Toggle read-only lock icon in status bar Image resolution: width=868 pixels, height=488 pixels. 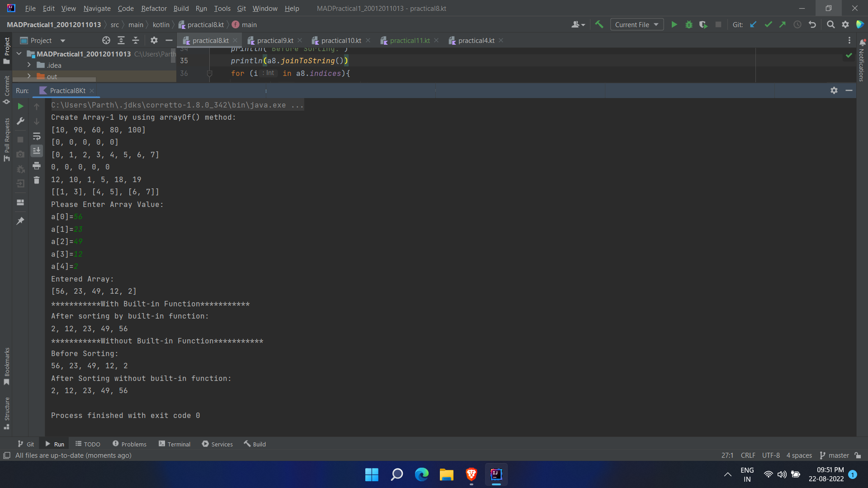(x=858, y=455)
